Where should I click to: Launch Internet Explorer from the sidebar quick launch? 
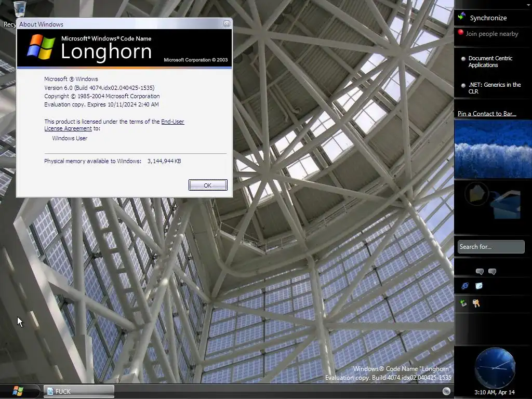(x=465, y=286)
